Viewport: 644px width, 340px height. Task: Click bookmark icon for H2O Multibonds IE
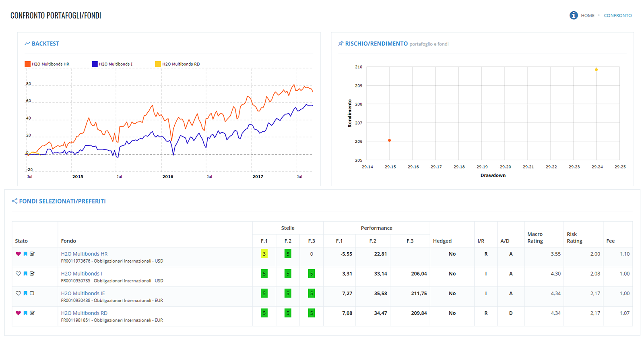25,293
